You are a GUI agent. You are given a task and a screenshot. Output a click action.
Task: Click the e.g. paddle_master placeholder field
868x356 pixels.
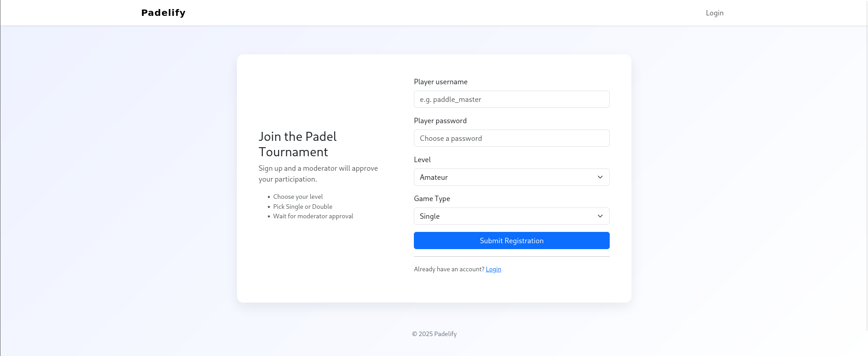pos(512,99)
